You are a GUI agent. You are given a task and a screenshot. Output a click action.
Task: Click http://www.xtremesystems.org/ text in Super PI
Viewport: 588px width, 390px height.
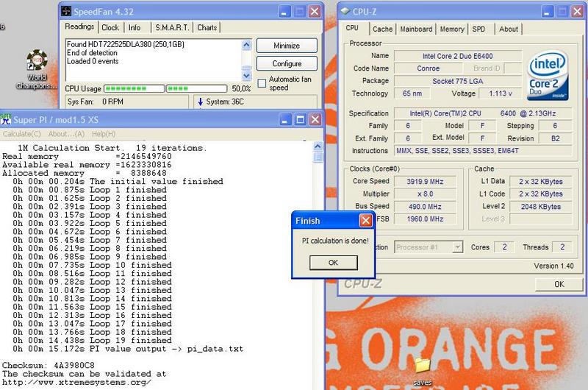point(77,383)
